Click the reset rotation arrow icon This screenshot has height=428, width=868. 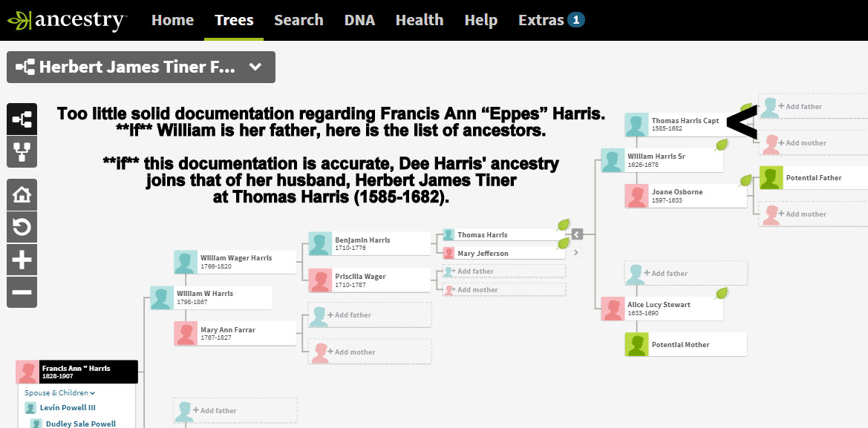pyautogui.click(x=22, y=227)
